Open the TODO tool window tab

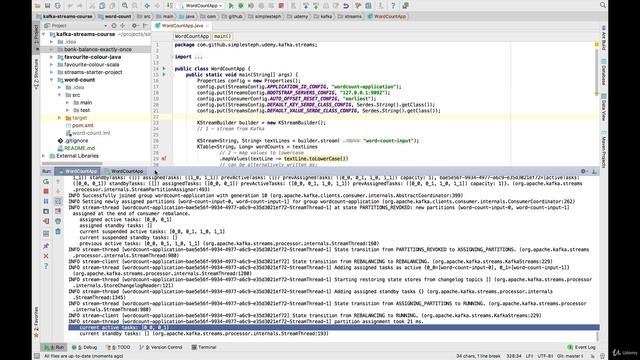tap(118, 347)
